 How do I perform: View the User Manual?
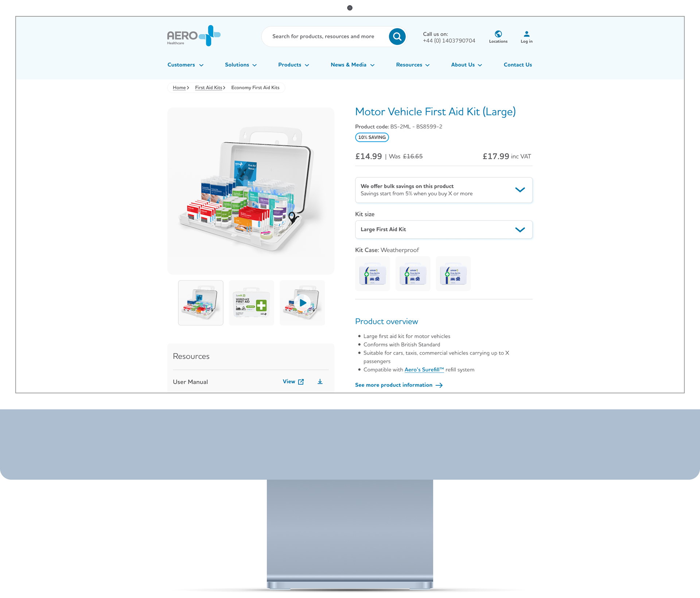[293, 382]
